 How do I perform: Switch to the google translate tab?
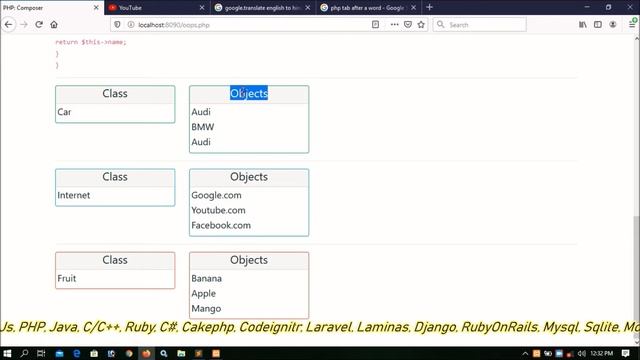coord(263,7)
